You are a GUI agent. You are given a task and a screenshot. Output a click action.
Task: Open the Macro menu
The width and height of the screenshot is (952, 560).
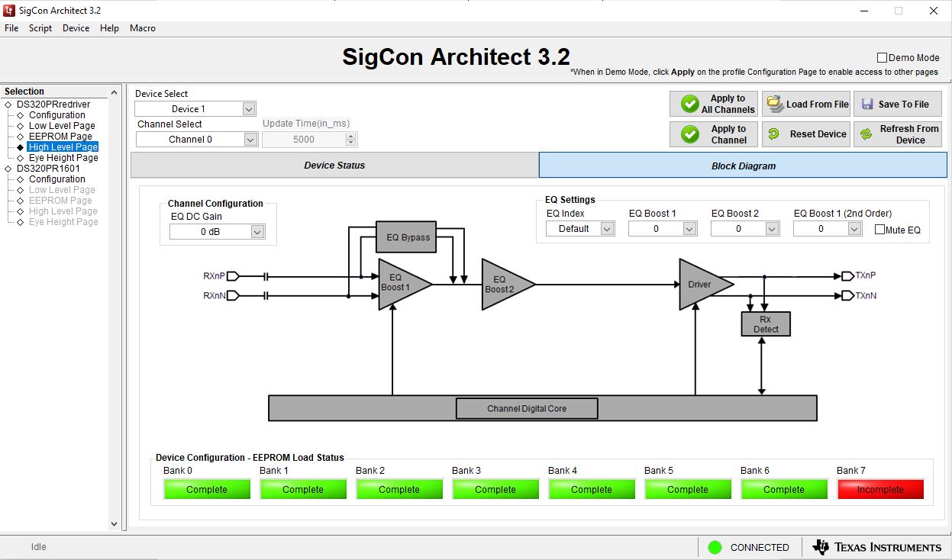(x=143, y=28)
